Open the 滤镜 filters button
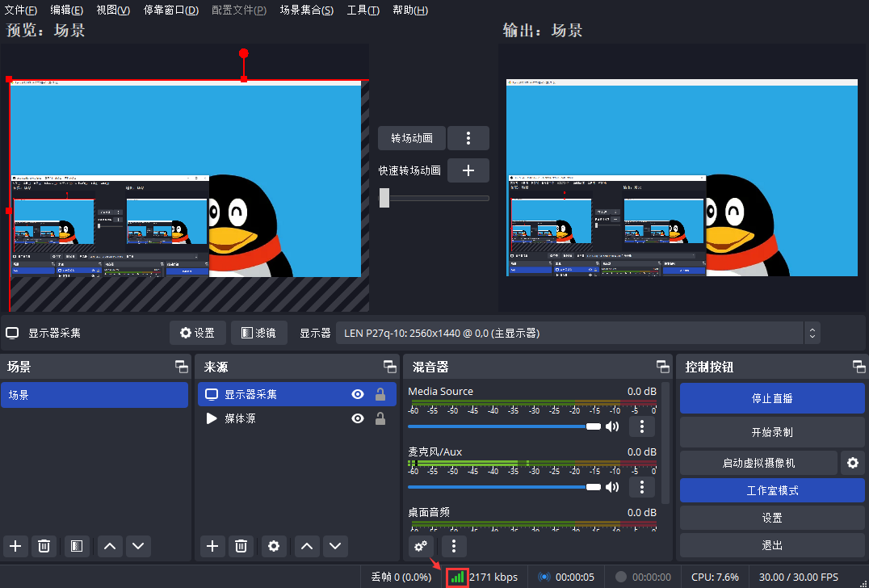Viewport: 869px width, 588px height. pyautogui.click(x=258, y=333)
